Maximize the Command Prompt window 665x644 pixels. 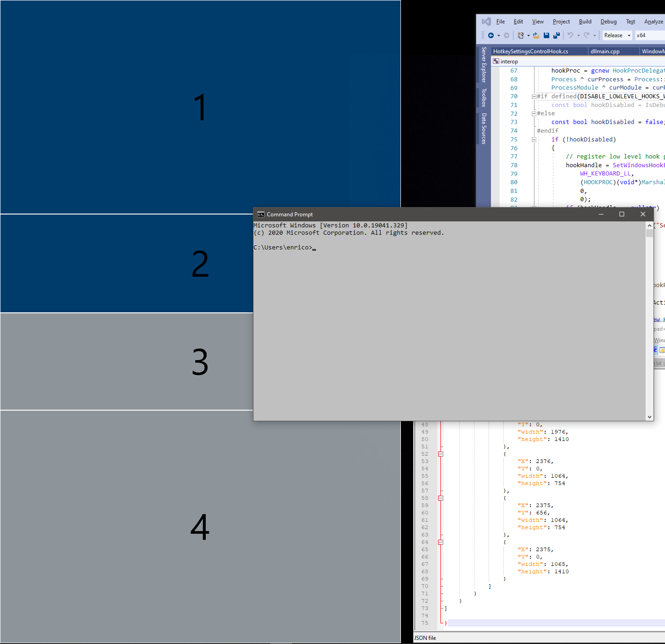click(x=622, y=215)
